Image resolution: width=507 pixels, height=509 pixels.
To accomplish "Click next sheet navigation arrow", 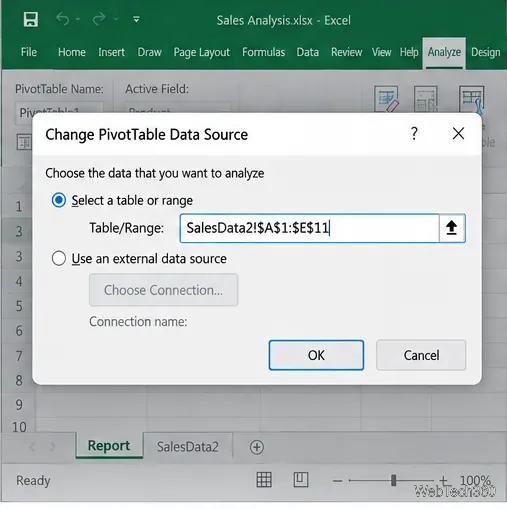I will click(52, 446).
